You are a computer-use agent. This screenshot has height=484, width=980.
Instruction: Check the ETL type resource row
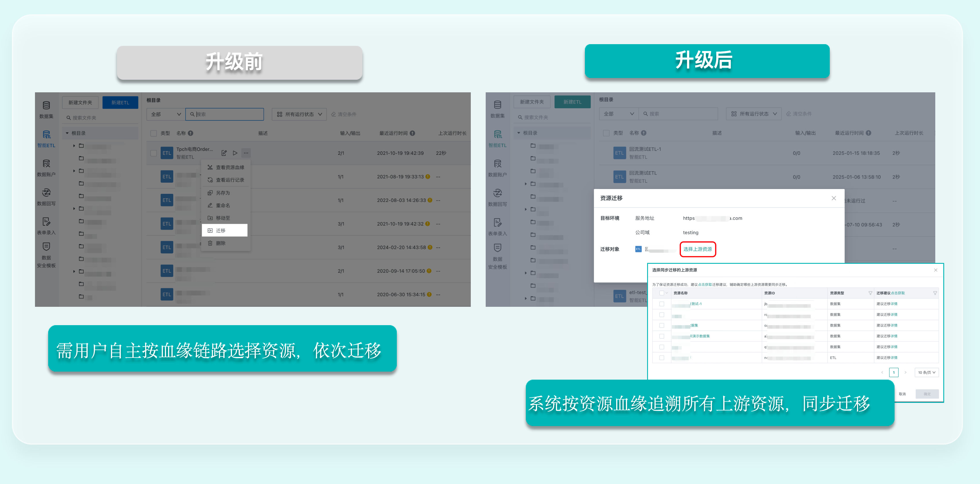pos(661,358)
